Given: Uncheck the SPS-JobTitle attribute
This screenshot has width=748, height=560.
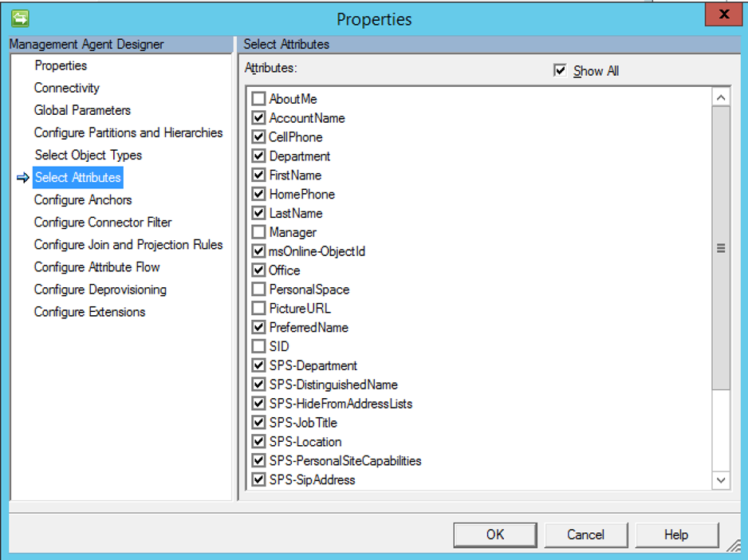Looking at the screenshot, I should (258, 423).
